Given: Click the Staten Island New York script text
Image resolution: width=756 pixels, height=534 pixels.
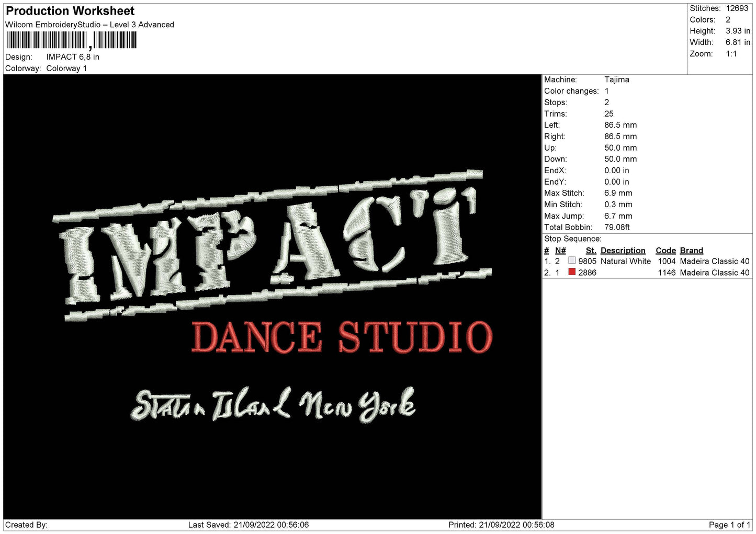Looking at the screenshot, I should [273, 405].
